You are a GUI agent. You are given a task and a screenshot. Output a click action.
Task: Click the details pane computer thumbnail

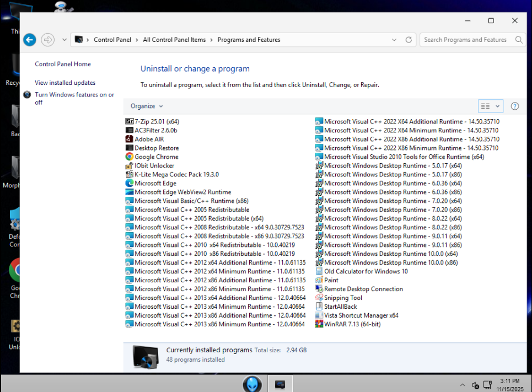tap(146, 357)
